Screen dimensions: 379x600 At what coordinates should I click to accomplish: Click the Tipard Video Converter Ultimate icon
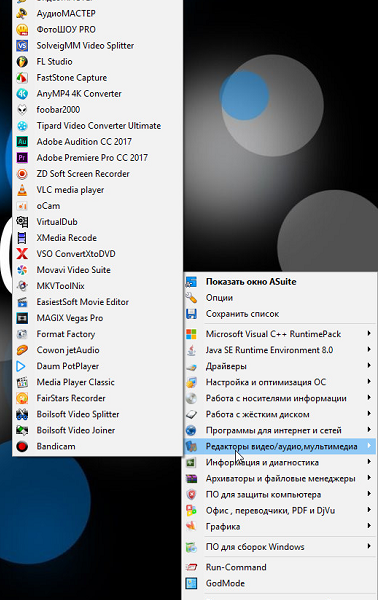click(22, 126)
